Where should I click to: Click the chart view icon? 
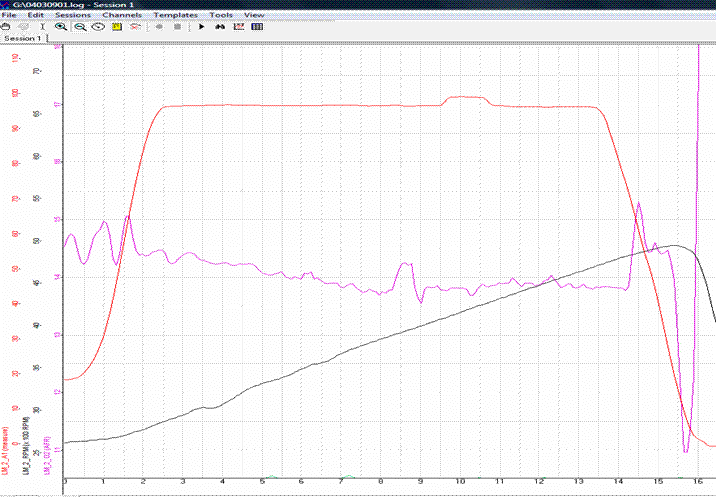coord(238,27)
